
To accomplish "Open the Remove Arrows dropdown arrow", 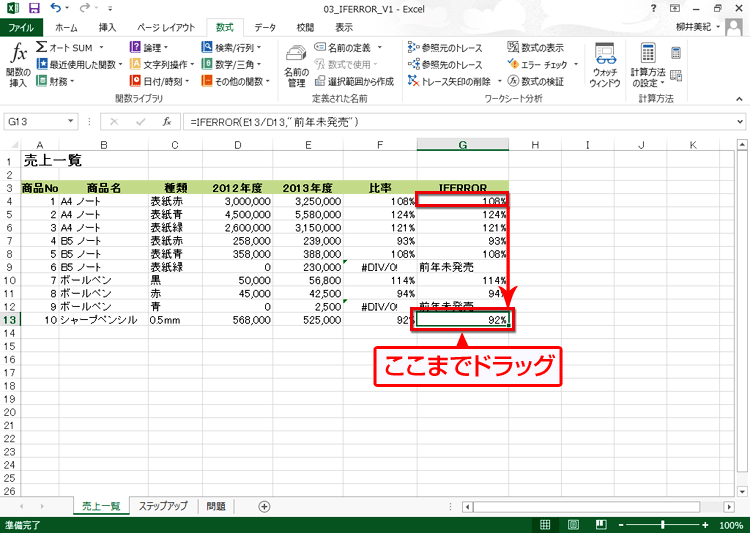I will [x=499, y=81].
